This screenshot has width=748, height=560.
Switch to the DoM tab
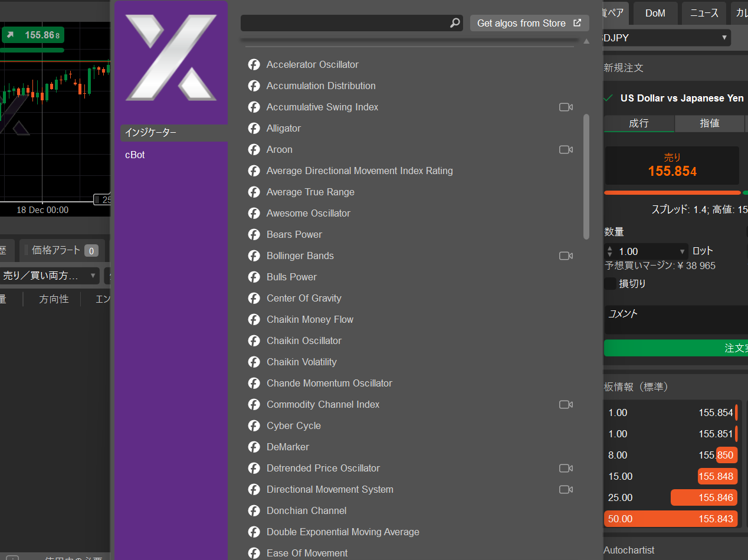[655, 13]
